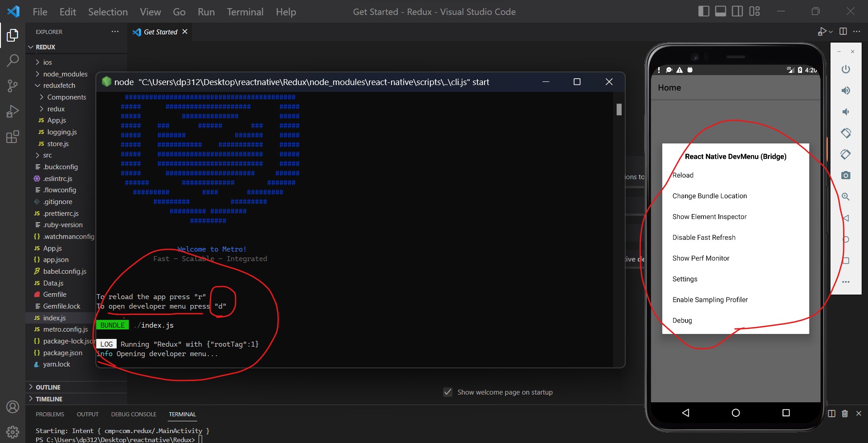Tap Reload in the DevMenu

683,175
